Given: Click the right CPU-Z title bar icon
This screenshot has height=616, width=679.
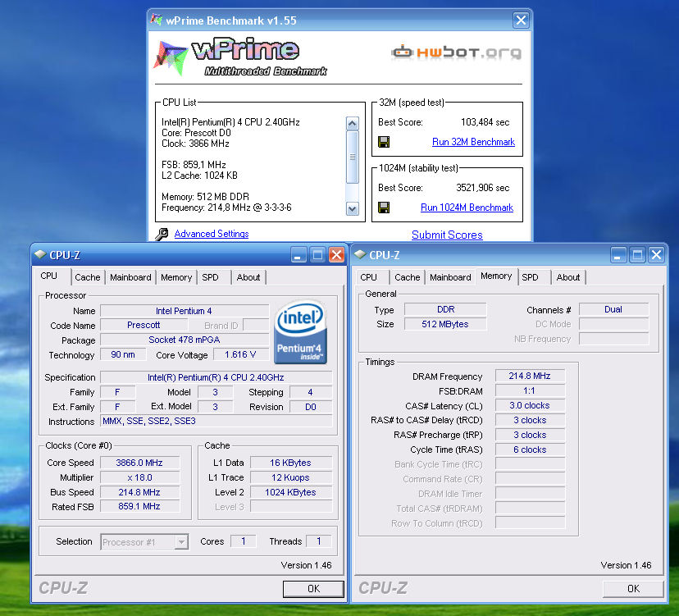Looking at the screenshot, I should (x=360, y=255).
